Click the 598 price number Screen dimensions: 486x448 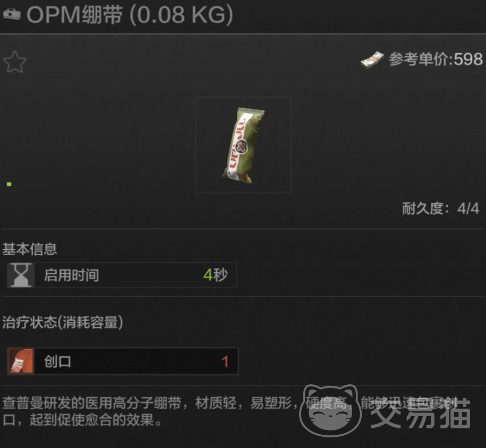(x=468, y=59)
